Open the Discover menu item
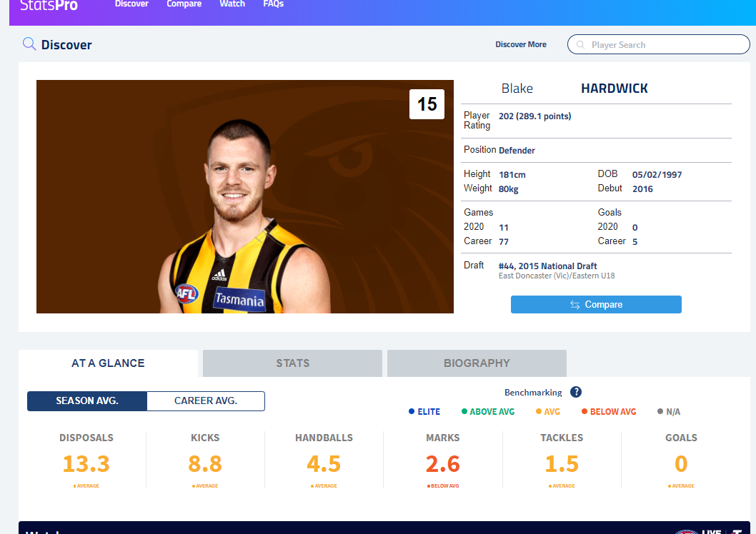 (x=131, y=4)
